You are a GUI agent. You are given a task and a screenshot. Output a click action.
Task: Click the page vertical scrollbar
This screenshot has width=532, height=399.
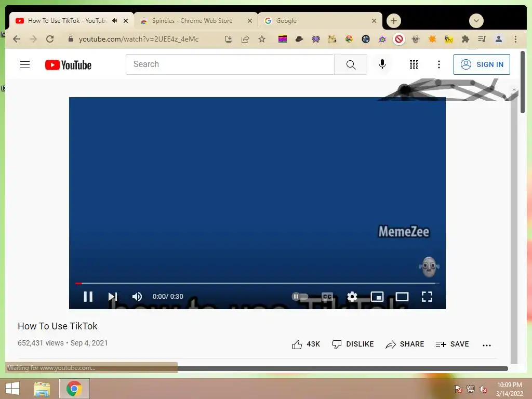pos(523,82)
